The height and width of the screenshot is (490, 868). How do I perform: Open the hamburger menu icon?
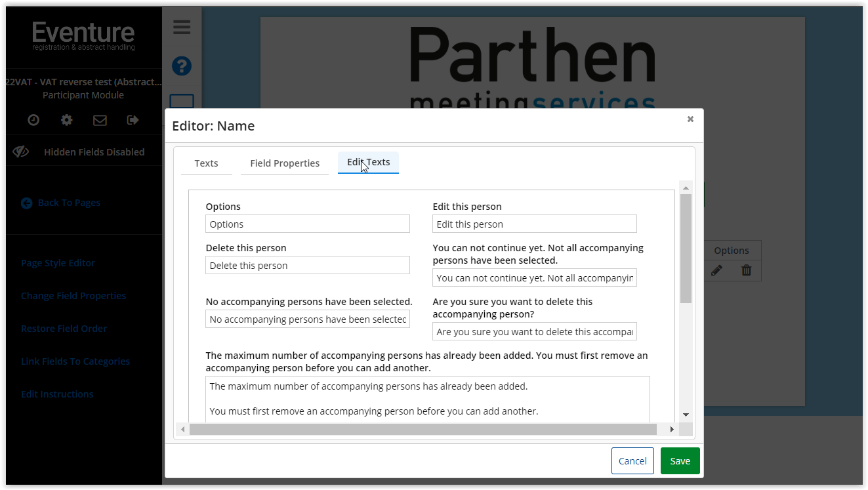click(182, 27)
